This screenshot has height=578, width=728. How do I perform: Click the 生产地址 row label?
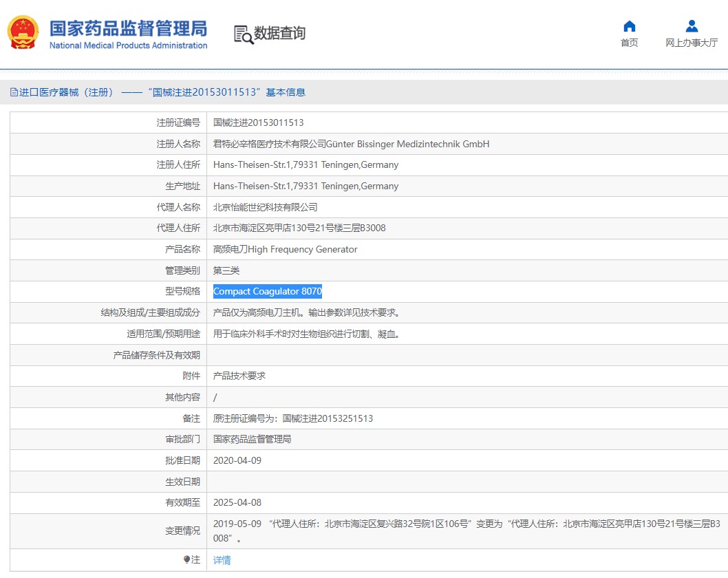click(182, 186)
